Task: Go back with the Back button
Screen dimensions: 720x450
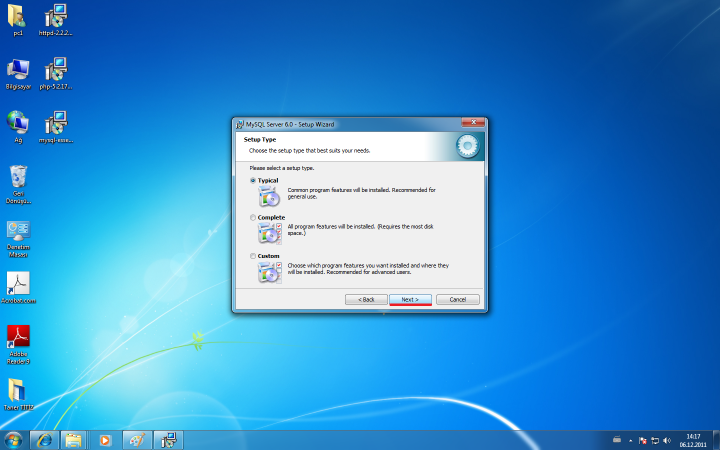Action: coord(366,299)
